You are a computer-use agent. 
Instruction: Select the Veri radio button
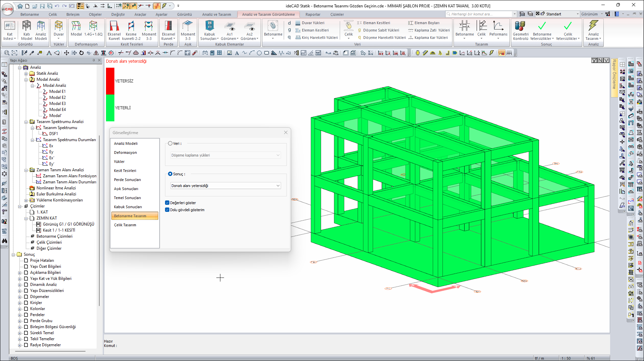(170, 143)
